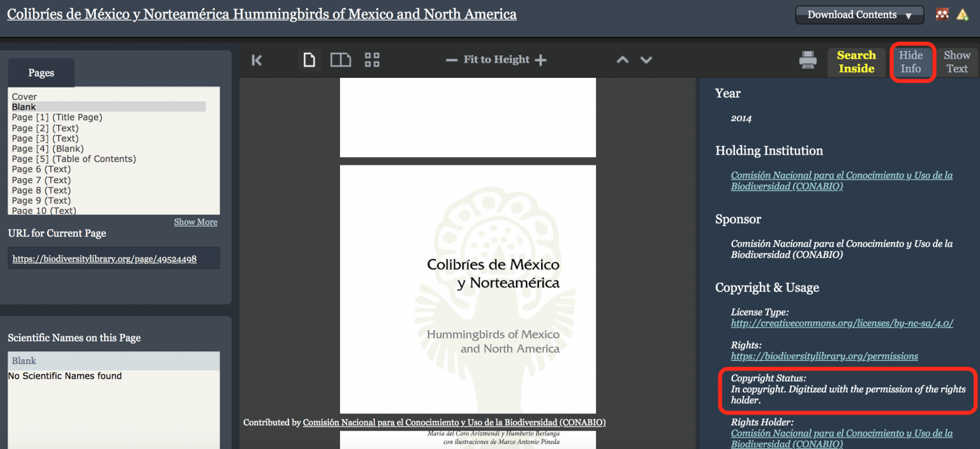Click the printer icon
Viewport: 980px width, 449px height.
pyautogui.click(x=808, y=61)
